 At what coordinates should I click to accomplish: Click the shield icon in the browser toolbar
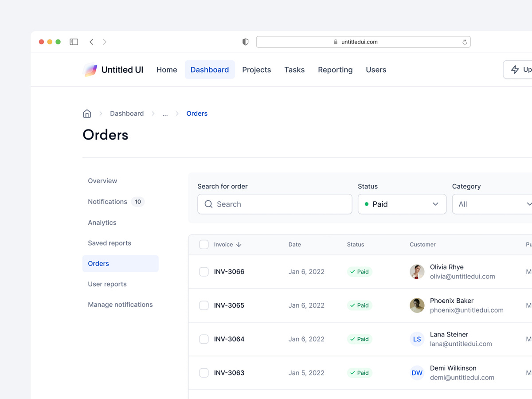click(245, 42)
